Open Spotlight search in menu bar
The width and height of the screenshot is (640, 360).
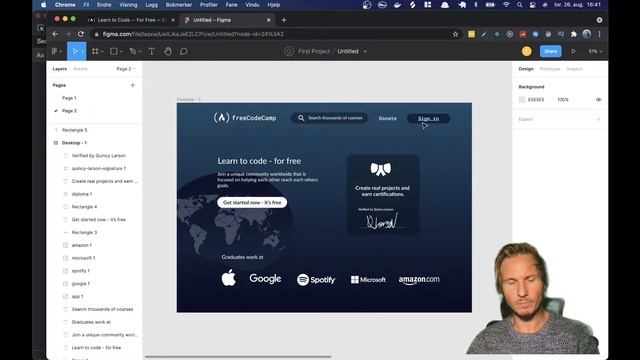[x=519, y=5]
